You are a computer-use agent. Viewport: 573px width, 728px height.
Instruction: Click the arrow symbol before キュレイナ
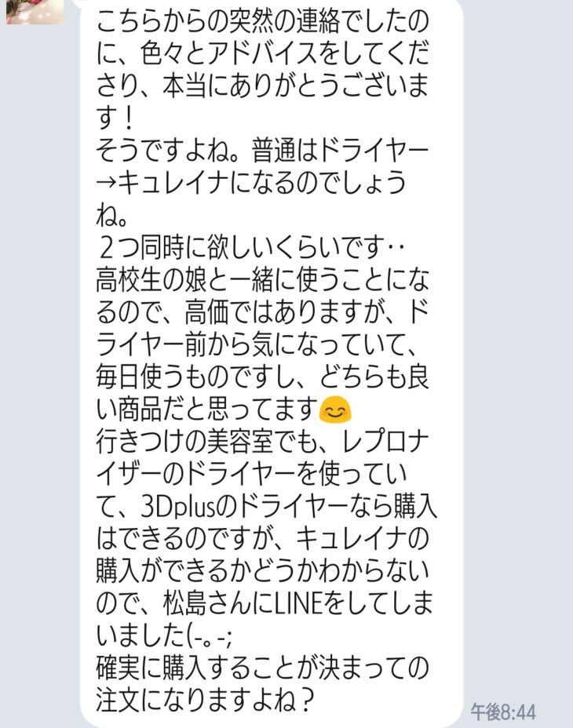(x=107, y=183)
